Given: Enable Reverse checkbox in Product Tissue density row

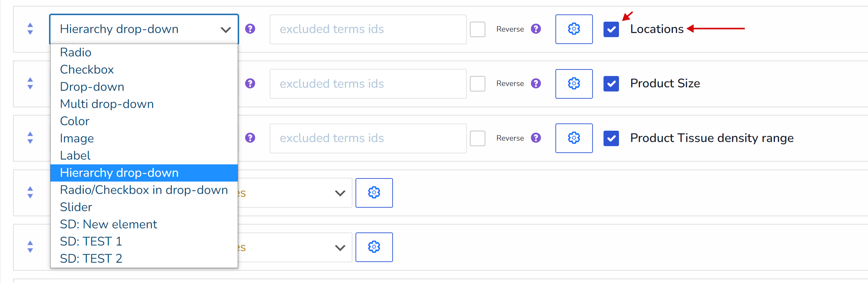Looking at the screenshot, I should pos(477,138).
